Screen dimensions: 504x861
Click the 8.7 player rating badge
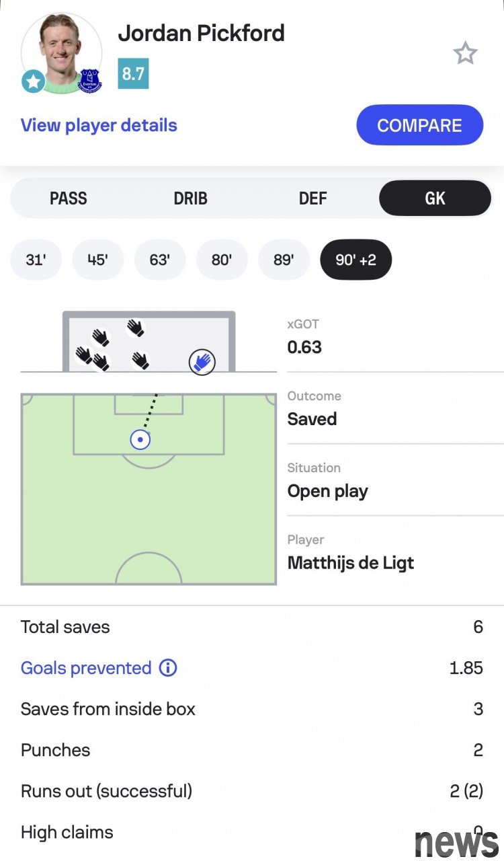133,74
